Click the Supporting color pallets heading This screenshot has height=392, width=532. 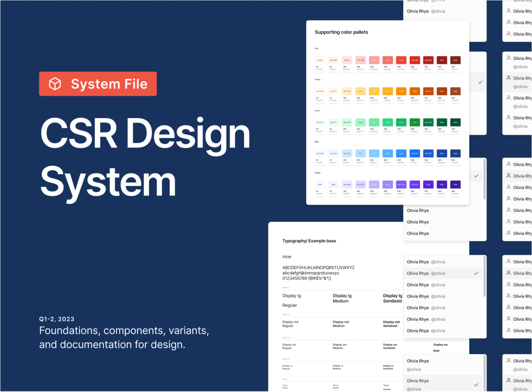(341, 32)
